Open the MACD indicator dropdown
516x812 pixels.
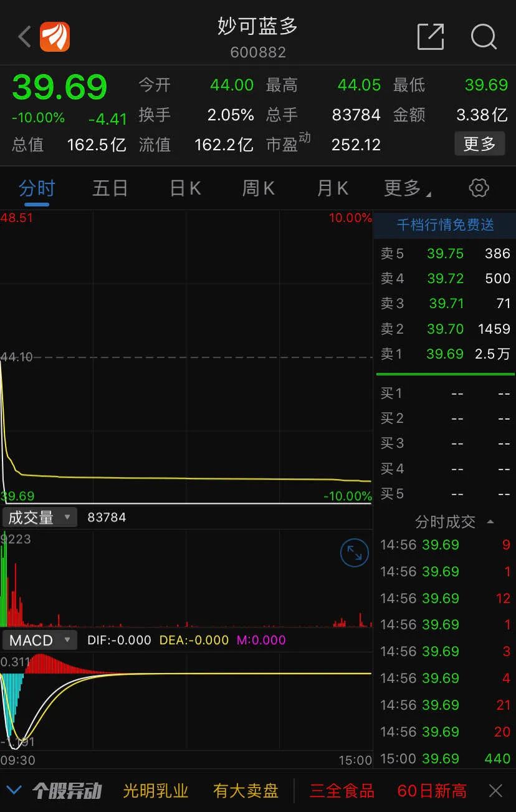pos(40,640)
